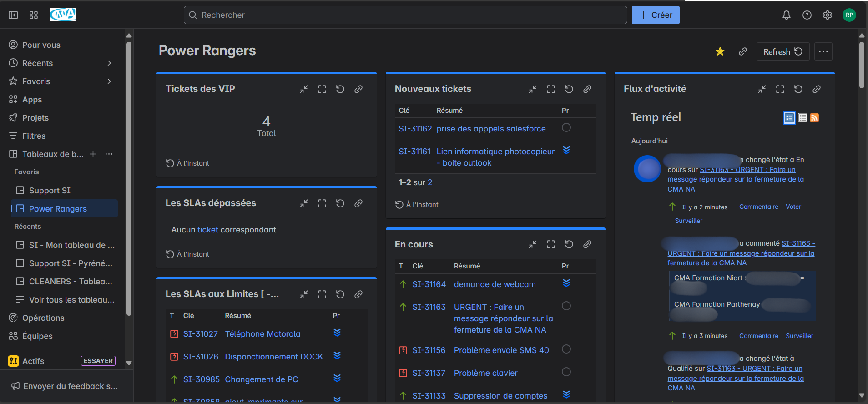Open the dashboard more actions menu
868x404 pixels.
tap(823, 51)
